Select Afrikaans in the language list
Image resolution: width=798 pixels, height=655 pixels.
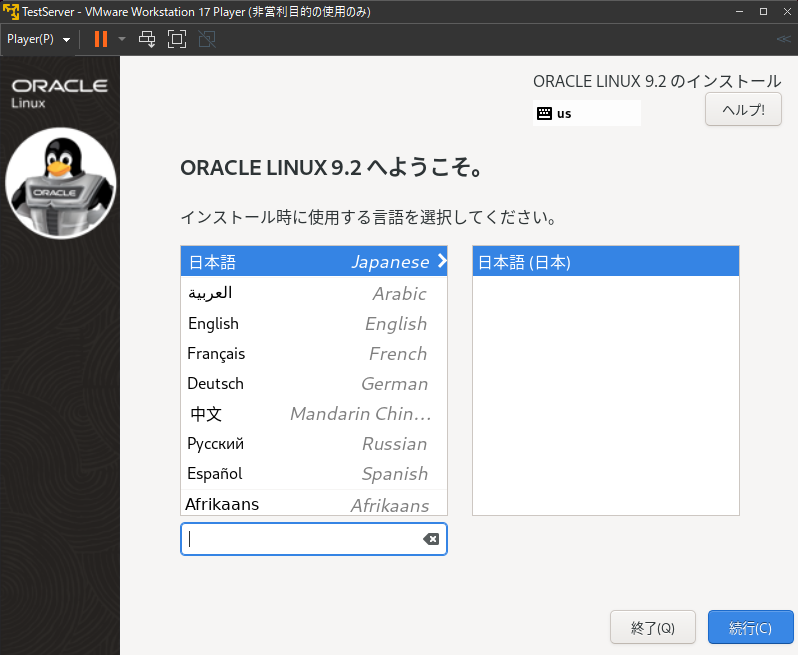(x=314, y=503)
